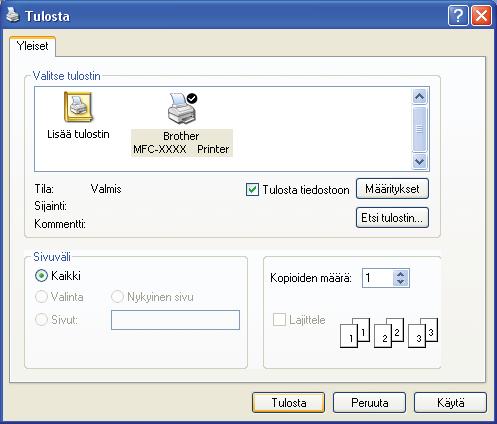Decrease copies count with down arrow

coord(401,282)
